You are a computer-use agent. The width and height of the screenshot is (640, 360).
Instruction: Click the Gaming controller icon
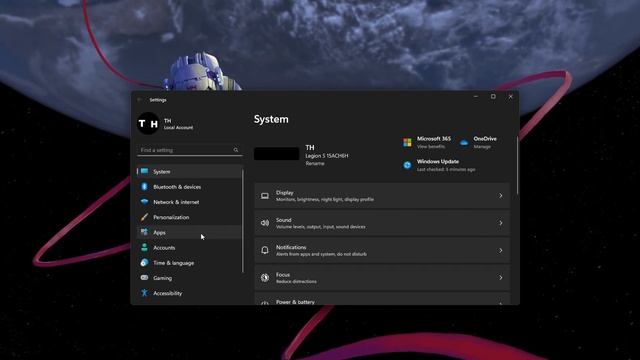[x=144, y=278]
